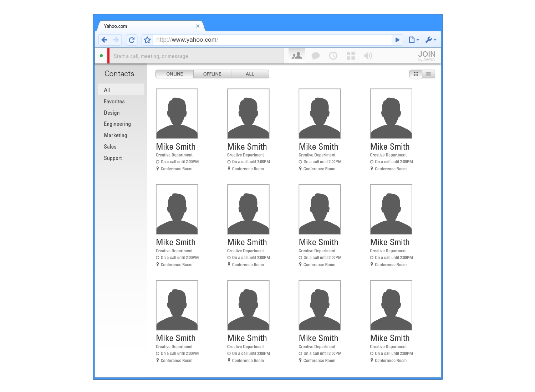This screenshot has height=392, width=535.
Task: Open the second row, third column contact avatar
Action: tap(320, 210)
